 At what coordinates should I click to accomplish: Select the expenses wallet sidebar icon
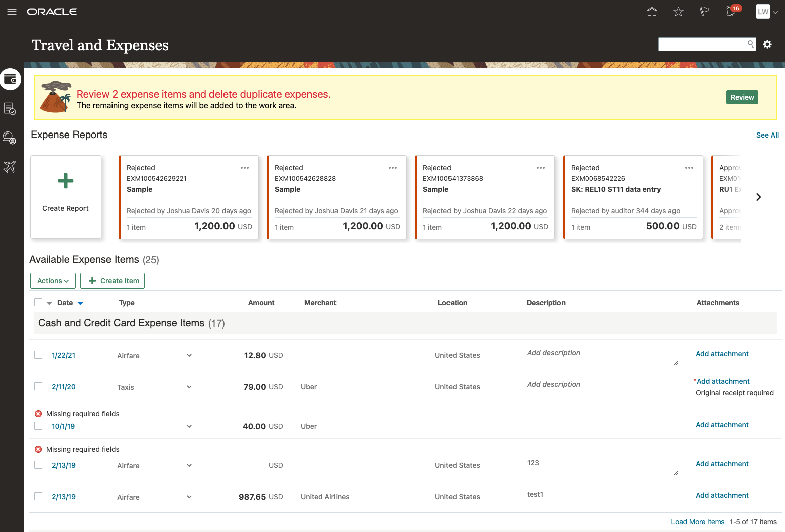coord(10,79)
